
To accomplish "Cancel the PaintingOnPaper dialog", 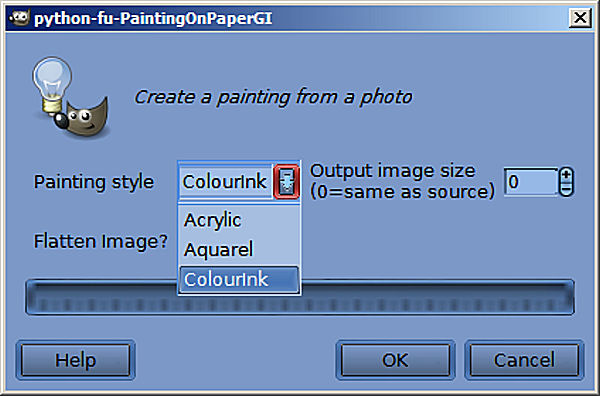I will tap(524, 360).
